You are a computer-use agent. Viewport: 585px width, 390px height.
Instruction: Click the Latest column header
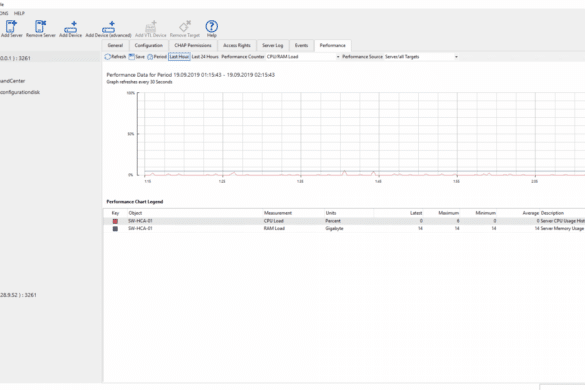click(x=398, y=213)
